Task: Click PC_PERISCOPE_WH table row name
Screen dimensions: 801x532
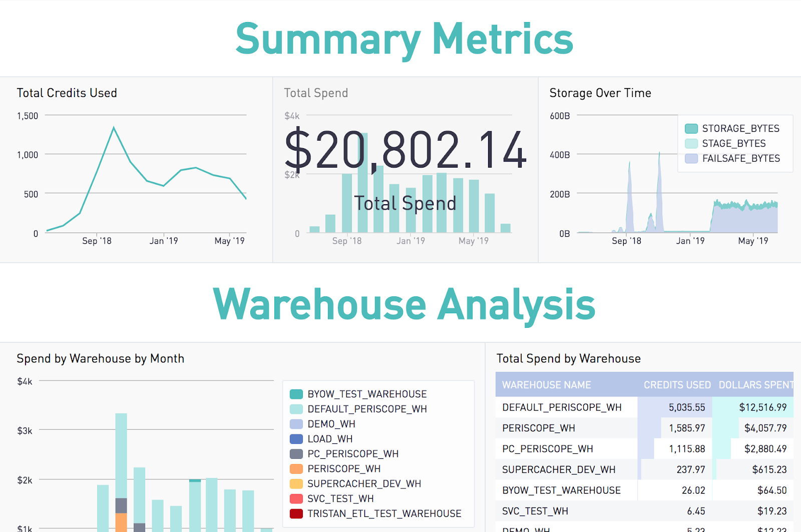Action: click(x=548, y=449)
